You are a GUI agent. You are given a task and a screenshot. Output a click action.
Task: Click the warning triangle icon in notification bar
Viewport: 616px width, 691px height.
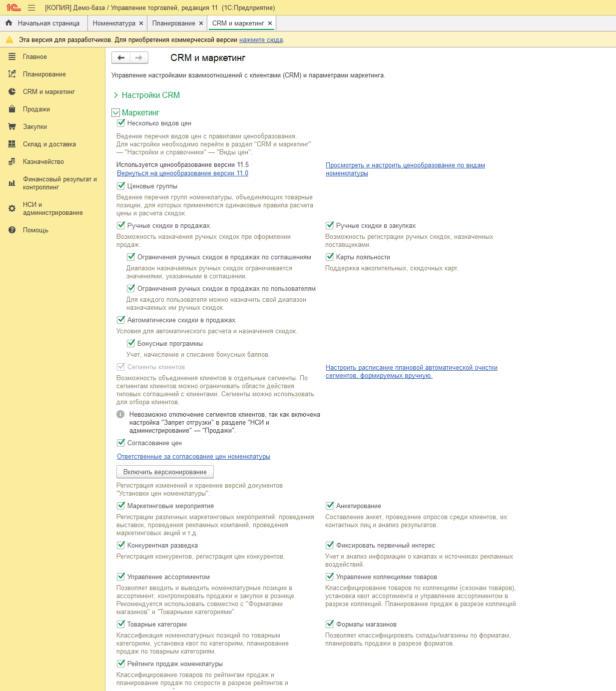coord(9,39)
